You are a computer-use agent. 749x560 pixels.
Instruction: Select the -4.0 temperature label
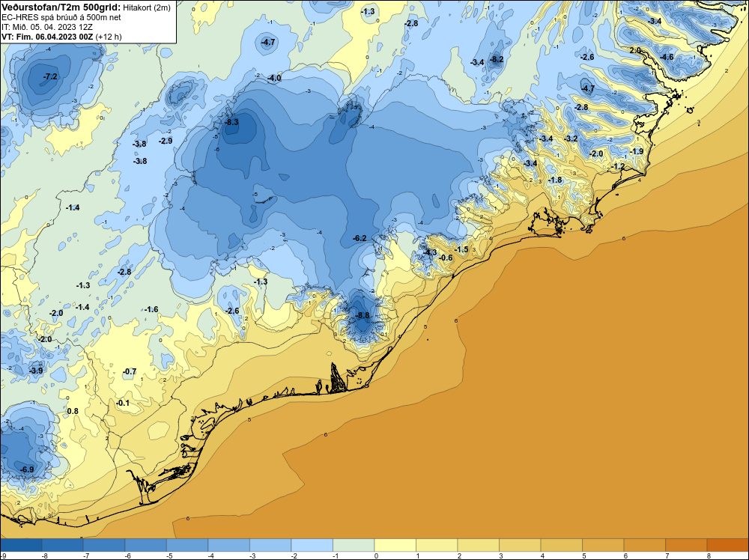click(x=274, y=79)
